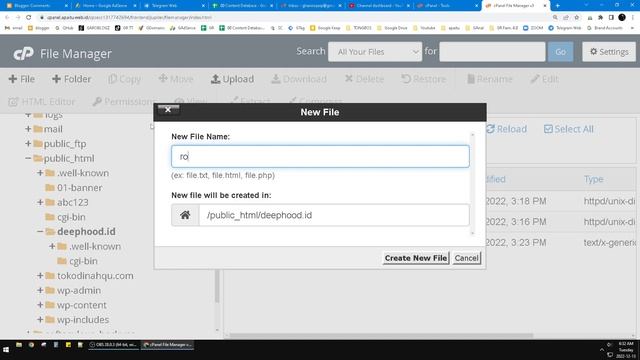Expand the public_ftp folder

click(x=28, y=144)
